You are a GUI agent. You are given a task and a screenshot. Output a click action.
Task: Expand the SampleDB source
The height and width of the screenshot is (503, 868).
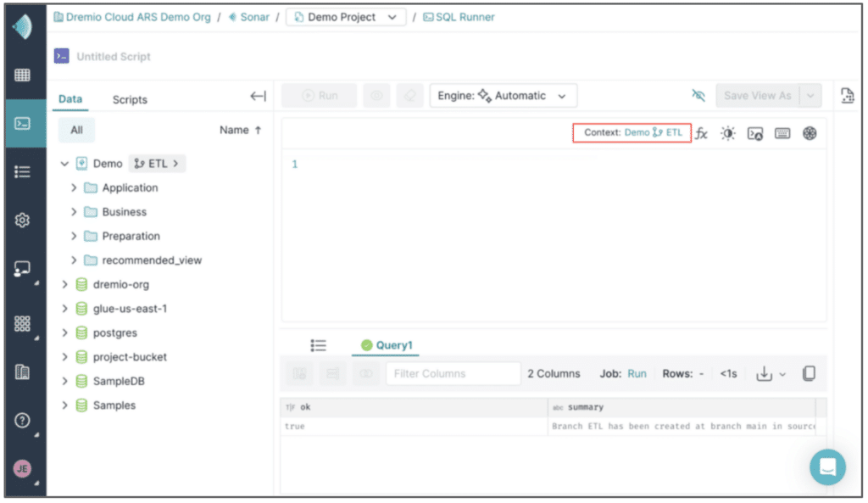coord(64,381)
